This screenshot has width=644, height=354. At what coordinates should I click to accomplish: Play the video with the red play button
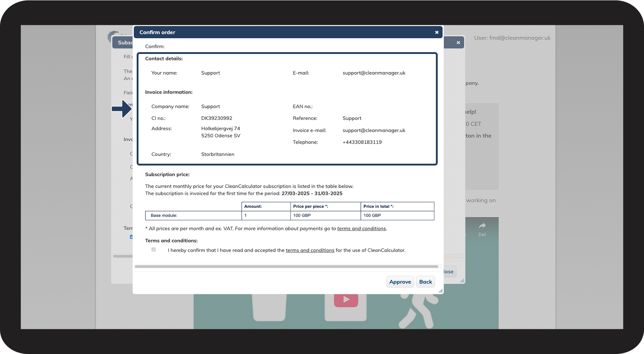[x=346, y=300]
